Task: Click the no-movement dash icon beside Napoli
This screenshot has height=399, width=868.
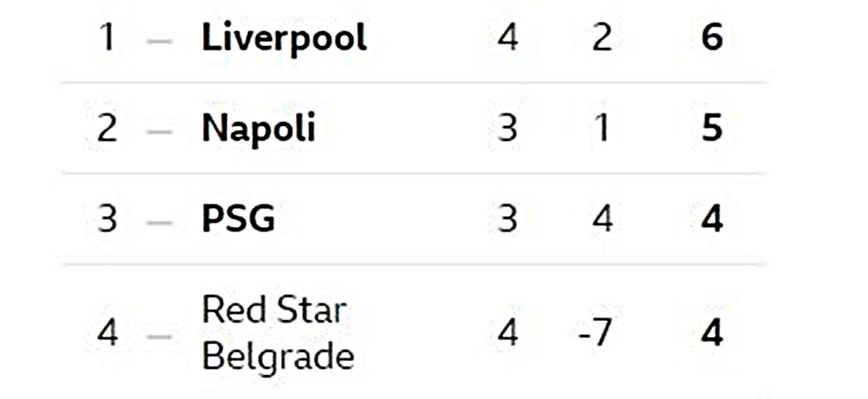Action: point(159,132)
